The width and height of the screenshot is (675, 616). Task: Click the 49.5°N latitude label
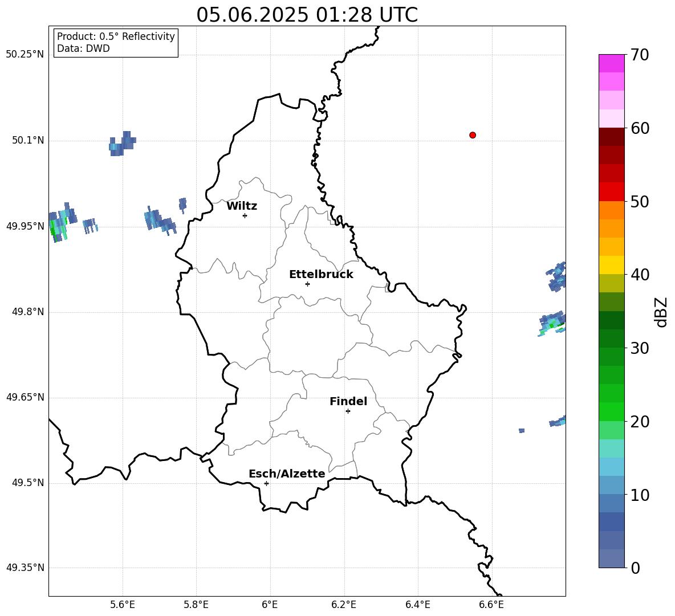27,483
